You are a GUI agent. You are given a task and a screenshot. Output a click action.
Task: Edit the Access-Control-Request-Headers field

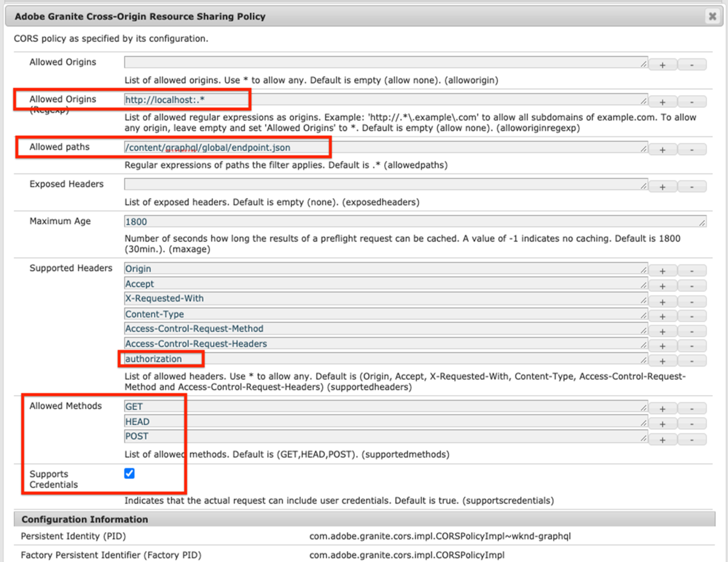[x=386, y=344]
